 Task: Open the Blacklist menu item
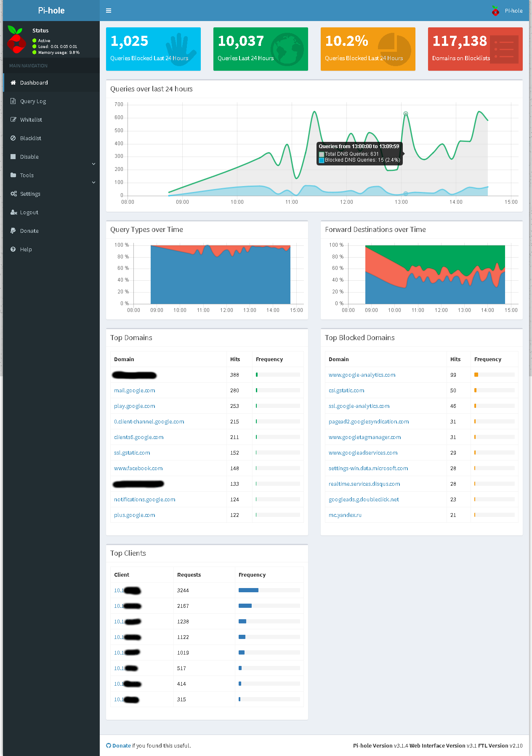[51, 138]
